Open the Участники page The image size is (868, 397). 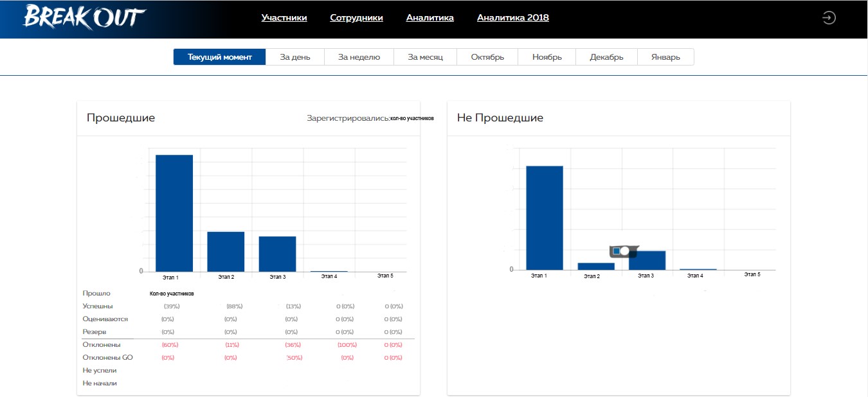coord(284,17)
